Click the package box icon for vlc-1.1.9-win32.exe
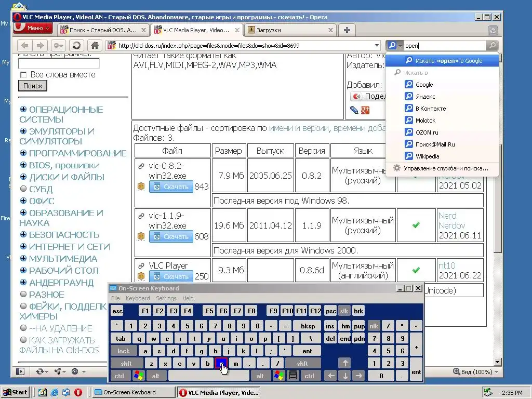The width and height of the screenshot is (532, 399). (141, 236)
